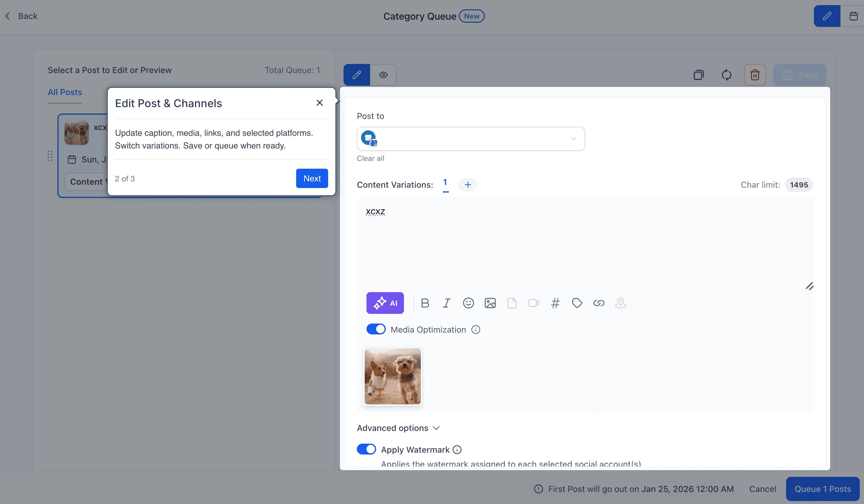
Task: Apply bold formatting to caption text
Action: (x=425, y=303)
